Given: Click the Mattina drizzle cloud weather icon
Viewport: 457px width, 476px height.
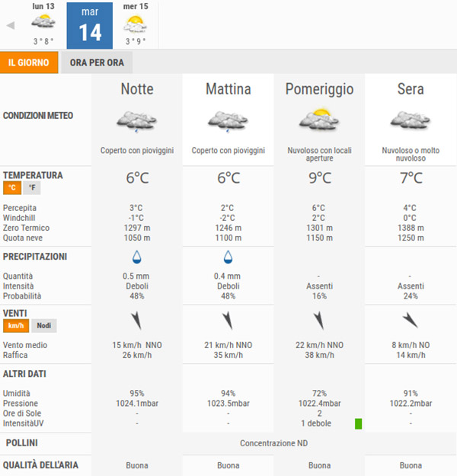Looking at the screenshot, I should [x=228, y=121].
